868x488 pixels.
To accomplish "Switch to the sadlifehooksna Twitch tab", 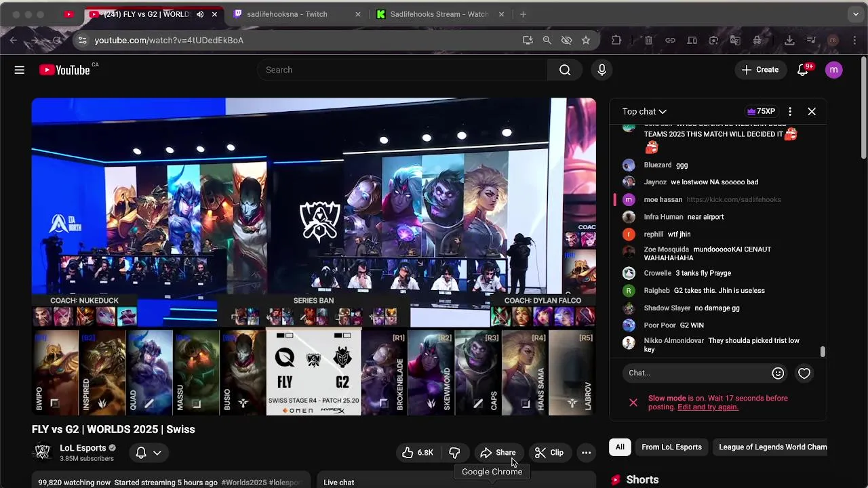I will click(x=296, y=14).
